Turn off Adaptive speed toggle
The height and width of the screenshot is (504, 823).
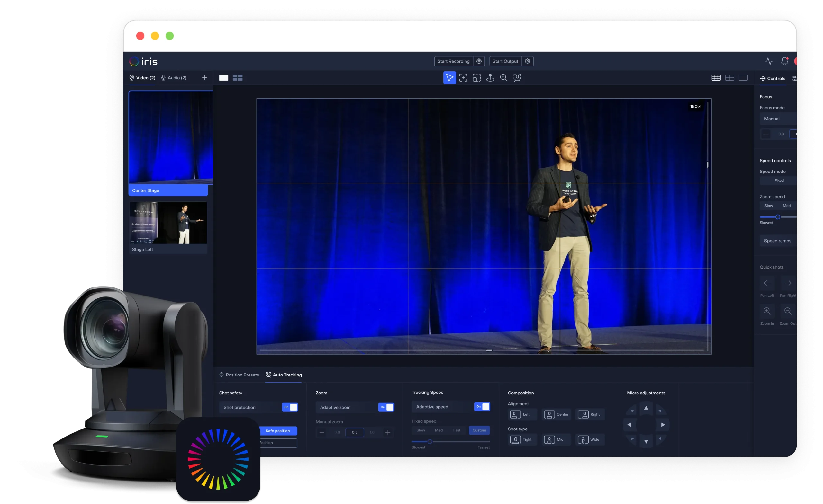point(482,407)
